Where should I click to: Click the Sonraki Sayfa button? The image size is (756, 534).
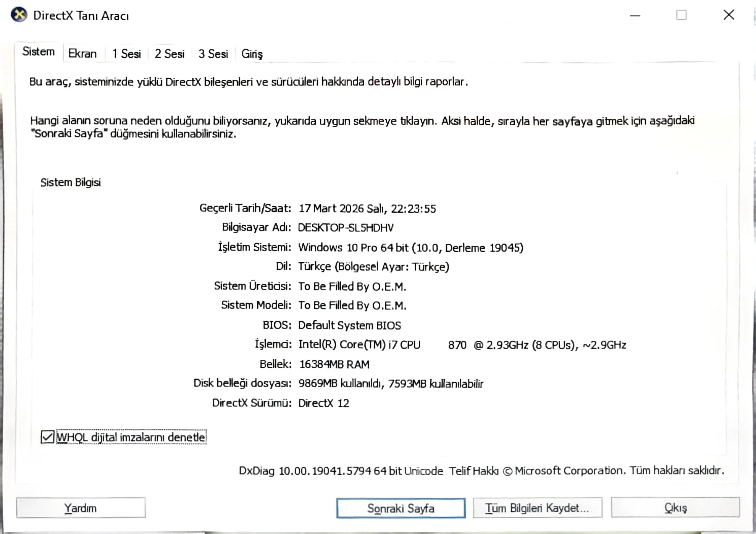pyautogui.click(x=401, y=508)
